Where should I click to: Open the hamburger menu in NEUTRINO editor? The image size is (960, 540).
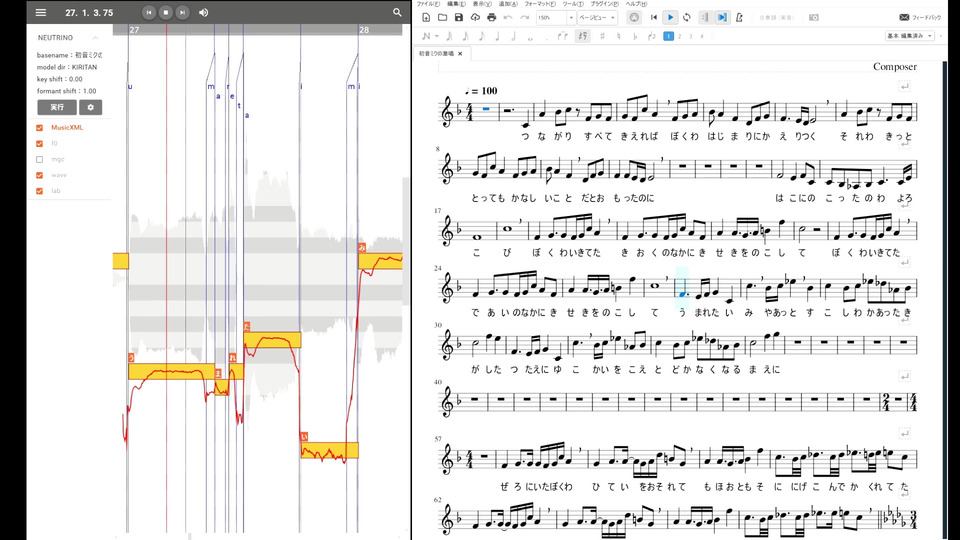click(x=40, y=12)
